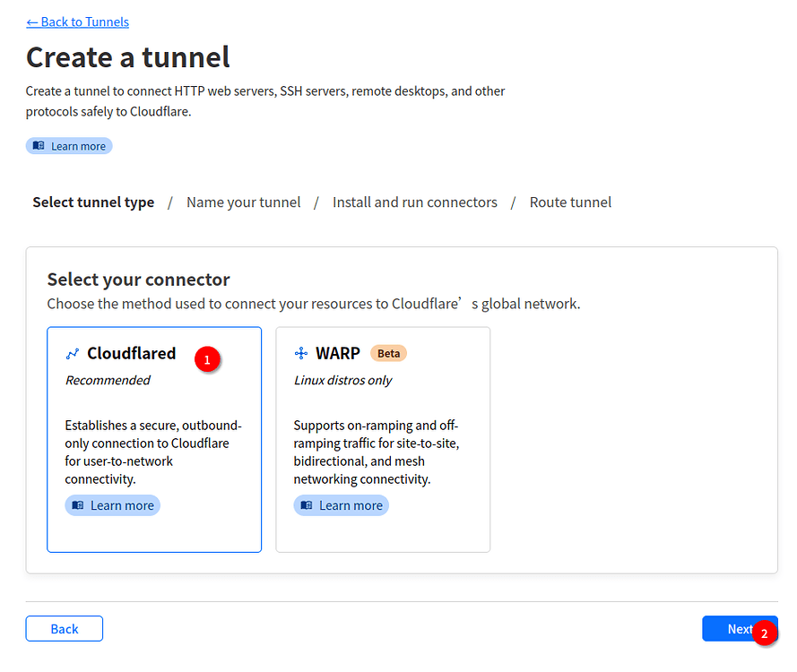Click book icon in WARP's Learn more

click(x=307, y=505)
